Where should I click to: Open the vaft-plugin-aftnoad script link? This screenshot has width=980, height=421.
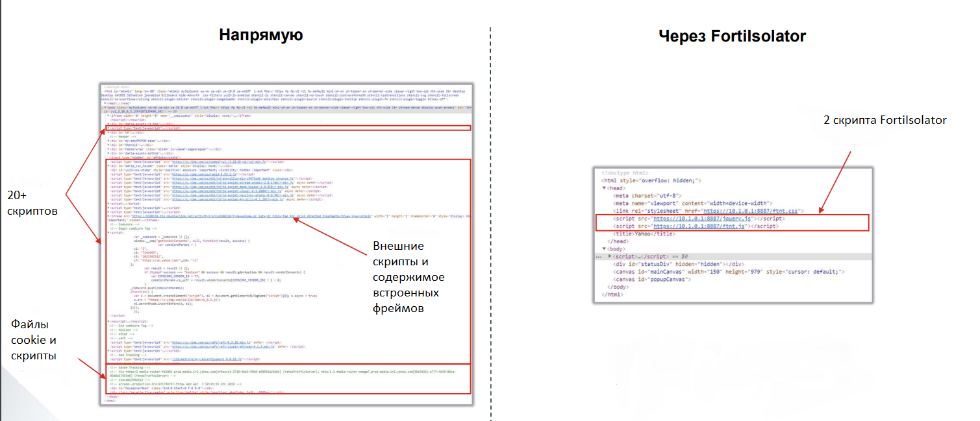(223, 346)
